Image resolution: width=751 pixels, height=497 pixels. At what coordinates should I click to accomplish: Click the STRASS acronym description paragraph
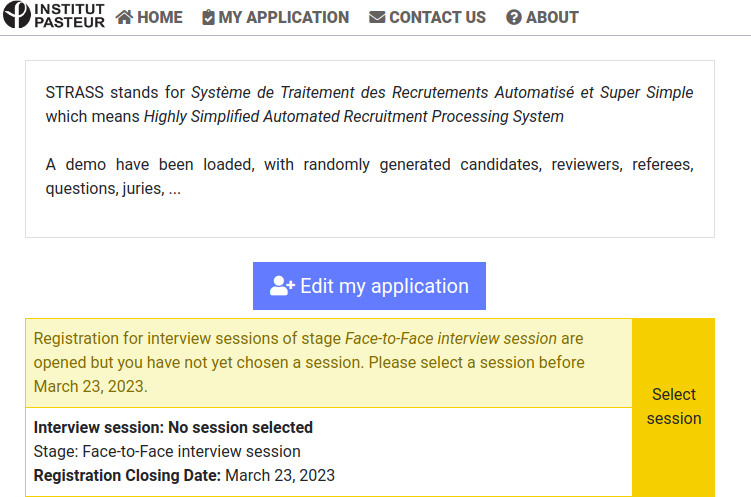point(369,104)
